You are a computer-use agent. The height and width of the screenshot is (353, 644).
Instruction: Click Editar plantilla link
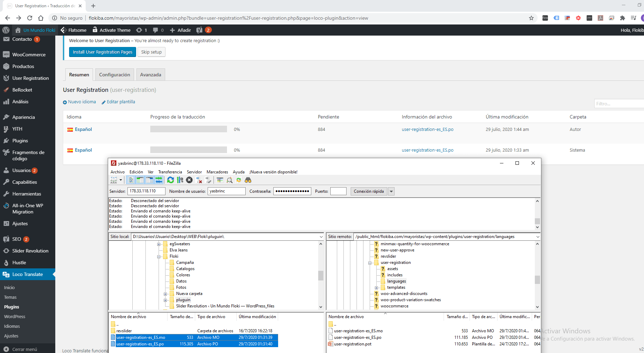pos(118,102)
